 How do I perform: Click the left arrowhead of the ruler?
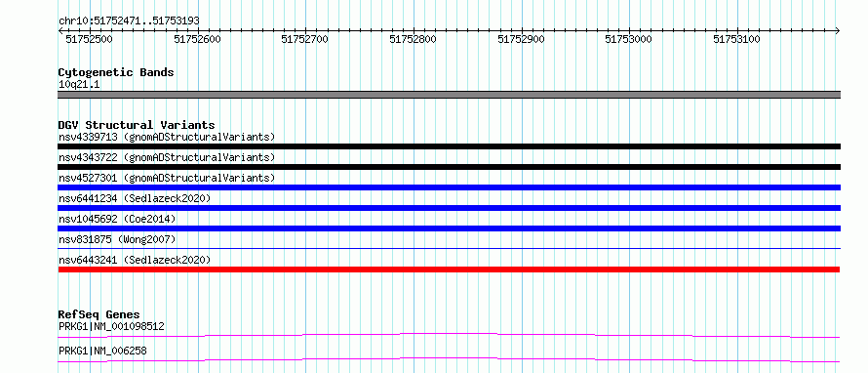click(60, 30)
